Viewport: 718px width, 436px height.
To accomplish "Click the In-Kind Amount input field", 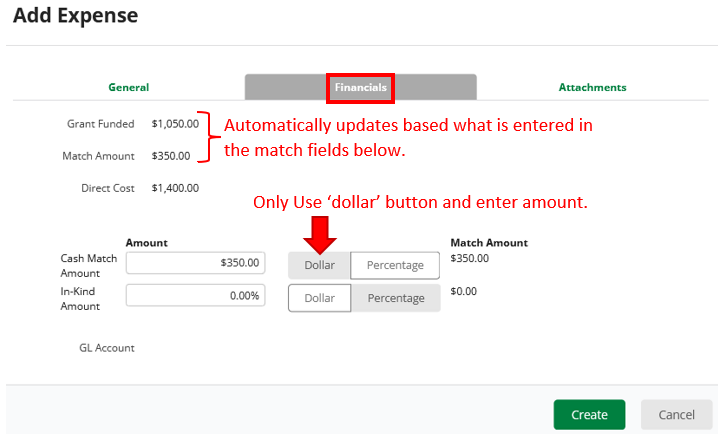I will tap(195, 296).
